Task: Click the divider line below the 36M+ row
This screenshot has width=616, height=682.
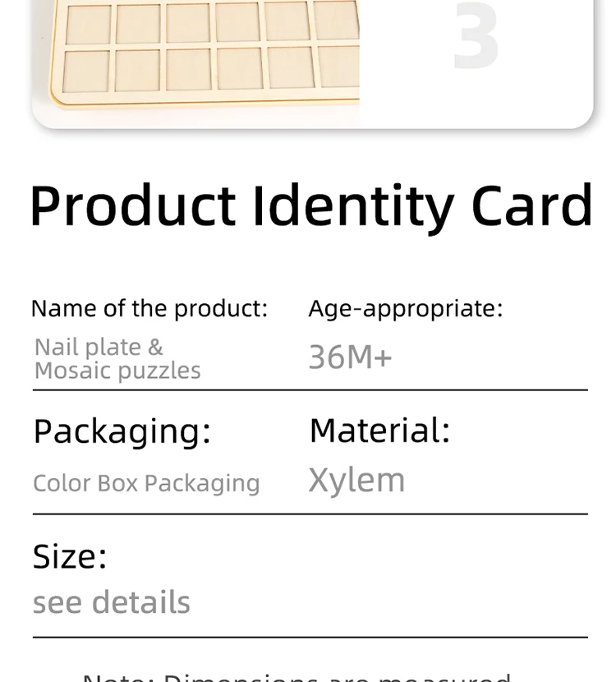Action: click(x=310, y=390)
